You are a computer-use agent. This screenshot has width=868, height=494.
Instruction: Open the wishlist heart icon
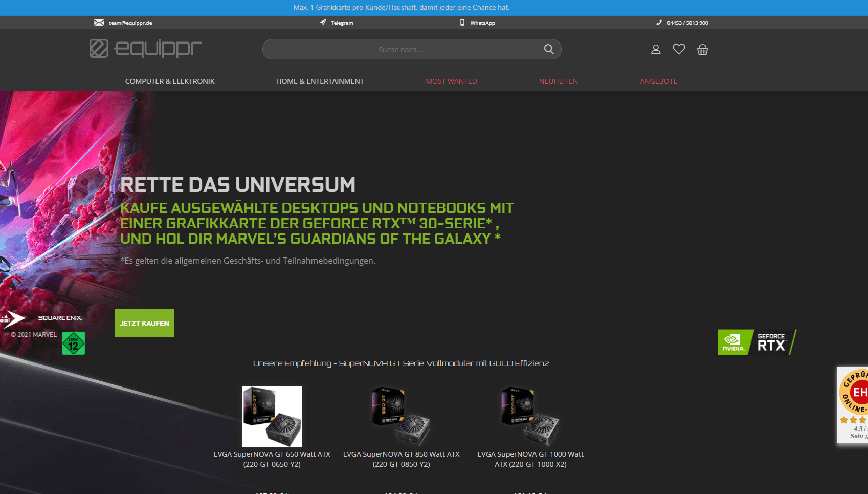coord(679,49)
